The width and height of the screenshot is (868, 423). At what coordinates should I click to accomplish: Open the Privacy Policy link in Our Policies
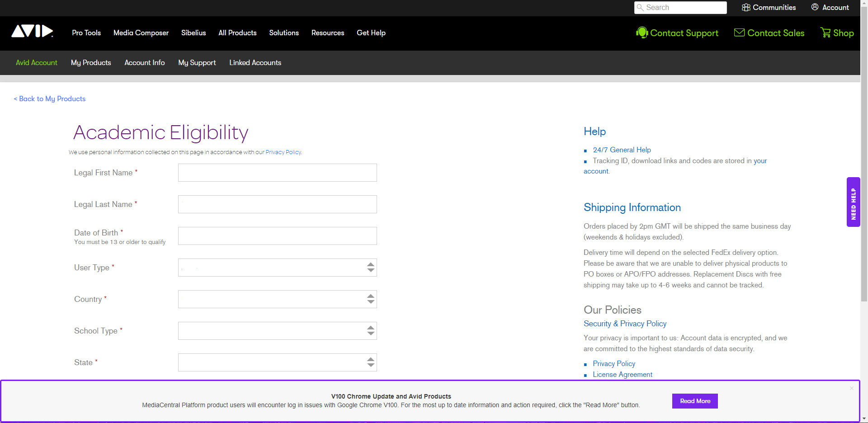pos(614,364)
